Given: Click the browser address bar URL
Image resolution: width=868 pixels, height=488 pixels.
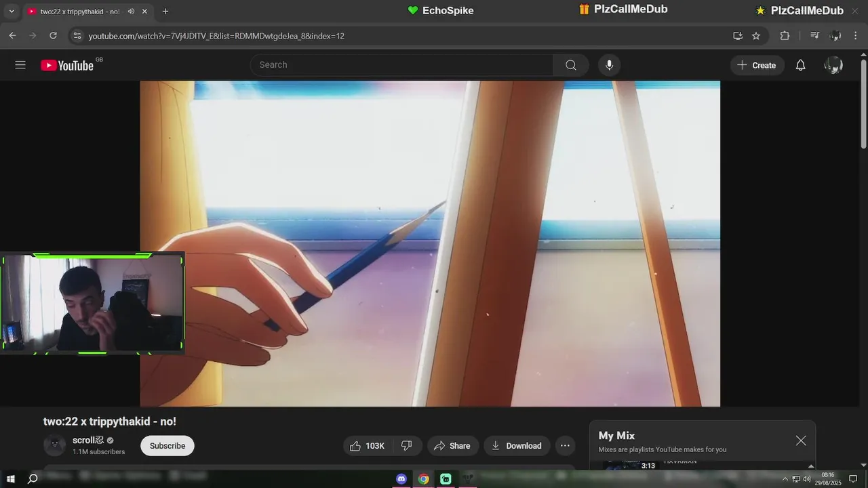Looking at the screenshot, I should (216, 36).
